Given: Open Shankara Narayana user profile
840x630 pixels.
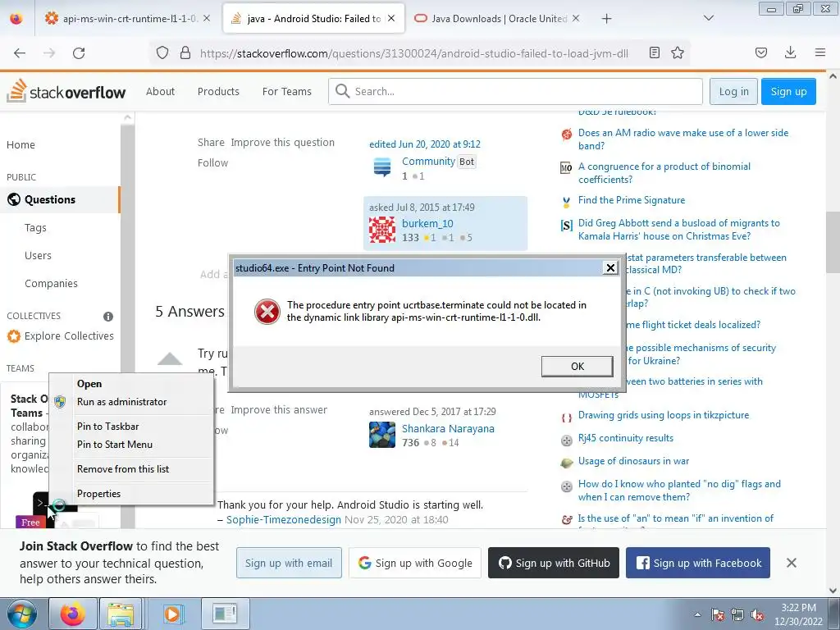Looking at the screenshot, I should (448, 428).
